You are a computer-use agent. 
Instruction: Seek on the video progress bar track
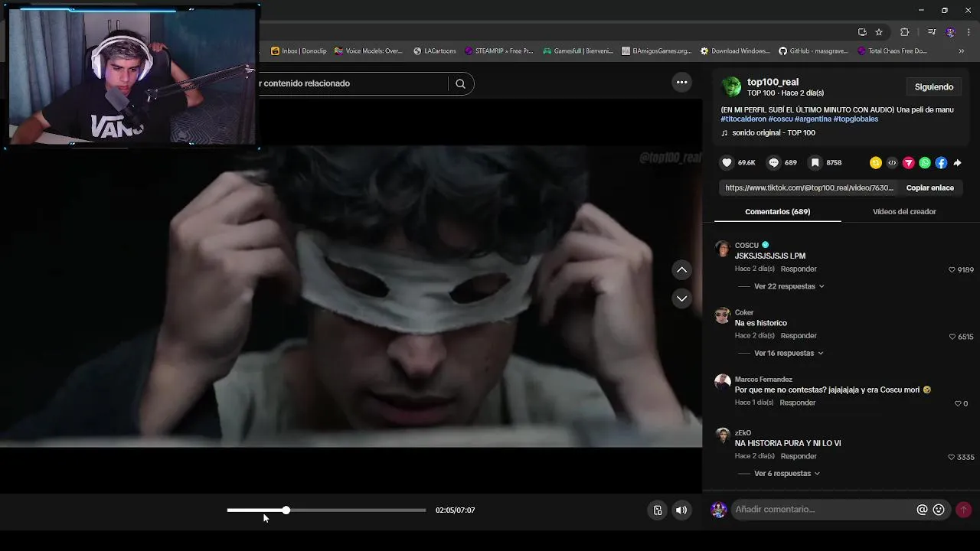[326, 510]
